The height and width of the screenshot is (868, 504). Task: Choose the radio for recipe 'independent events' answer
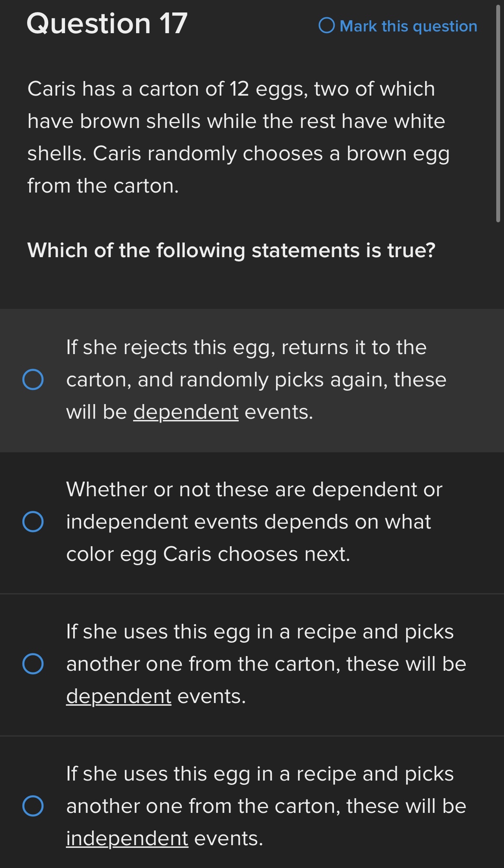[x=33, y=806]
